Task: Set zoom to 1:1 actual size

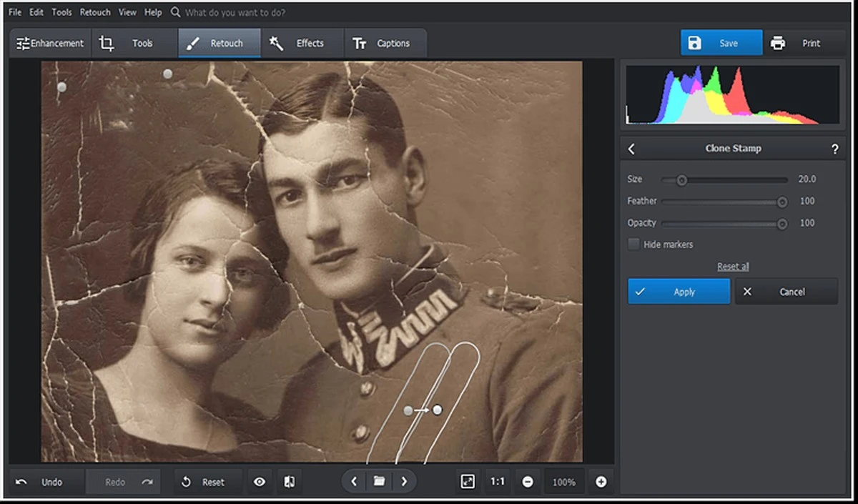Action: pos(498,482)
